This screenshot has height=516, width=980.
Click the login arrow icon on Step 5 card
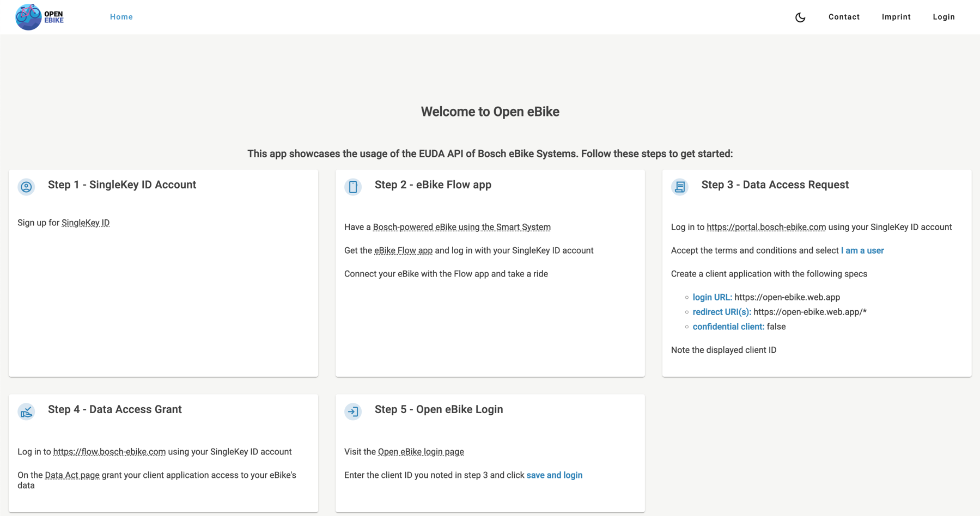click(x=353, y=412)
